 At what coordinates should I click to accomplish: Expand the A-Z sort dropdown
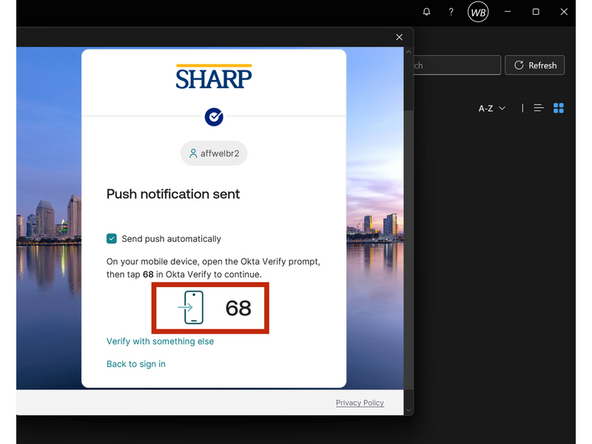tap(492, 108)
